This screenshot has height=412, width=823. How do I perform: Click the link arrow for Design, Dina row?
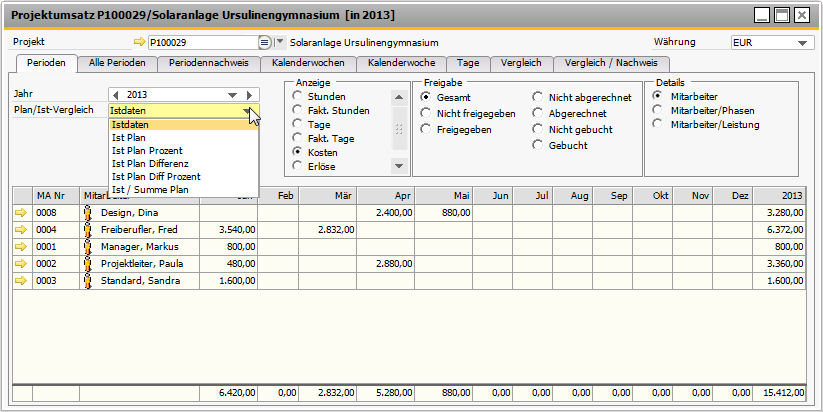(x=21, y=212)
